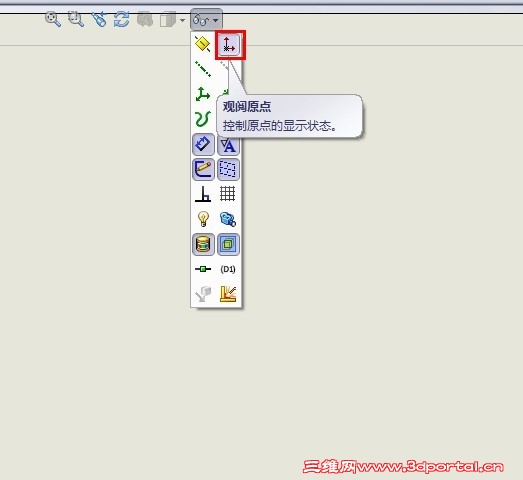
Task: Toggle the decals cylinder icon
Action: pos(203,244)
